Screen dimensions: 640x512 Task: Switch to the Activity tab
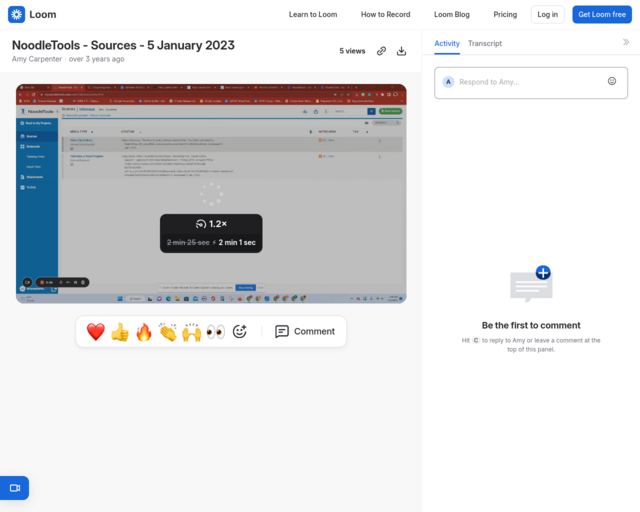tap(447, 43)
